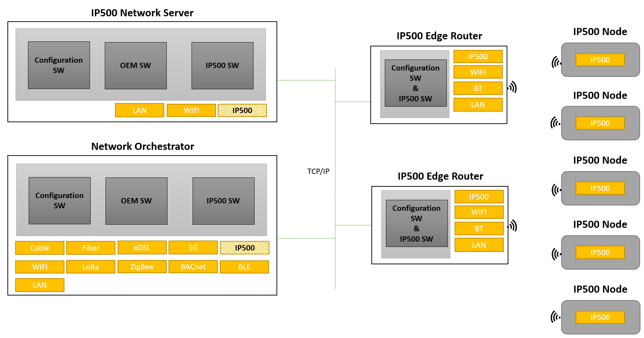Select OEM SW block in Network Server
The image size is (644, 338).
coord(136,66)
